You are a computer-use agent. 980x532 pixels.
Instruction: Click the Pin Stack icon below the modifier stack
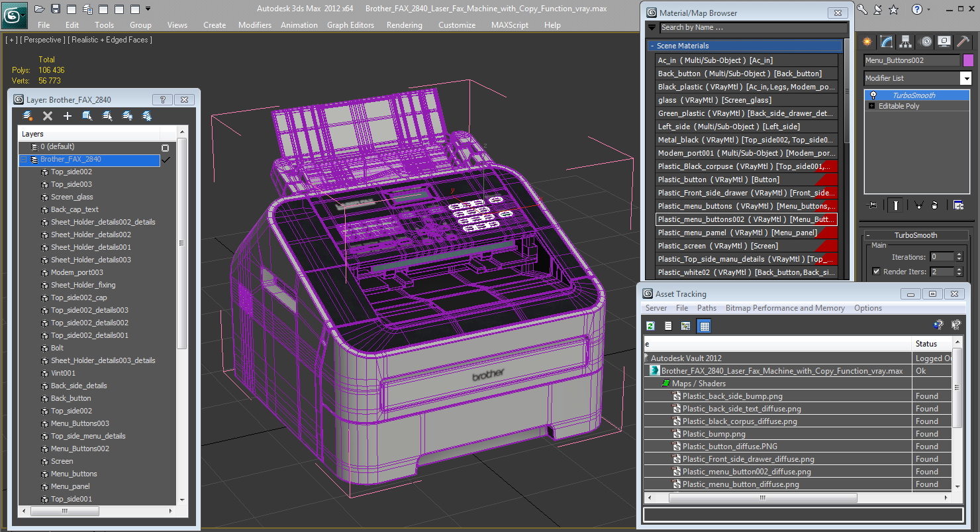[872, 205]
